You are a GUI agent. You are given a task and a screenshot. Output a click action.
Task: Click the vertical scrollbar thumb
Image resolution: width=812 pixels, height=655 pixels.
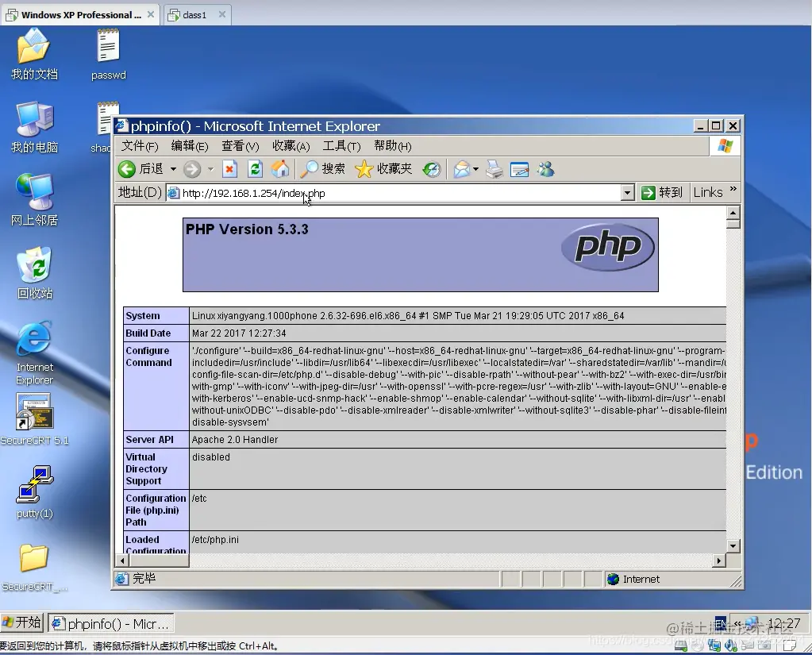point(733,224)
